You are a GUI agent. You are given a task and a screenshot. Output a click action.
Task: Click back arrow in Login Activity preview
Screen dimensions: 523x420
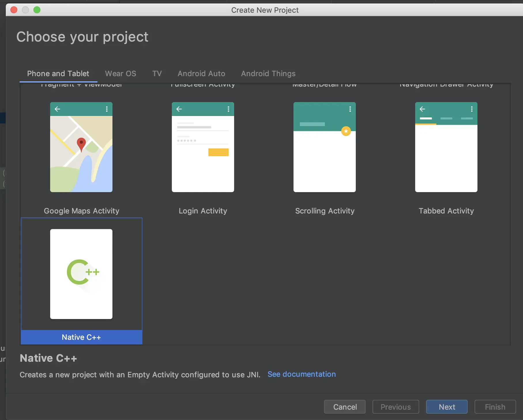click(179, 109)
